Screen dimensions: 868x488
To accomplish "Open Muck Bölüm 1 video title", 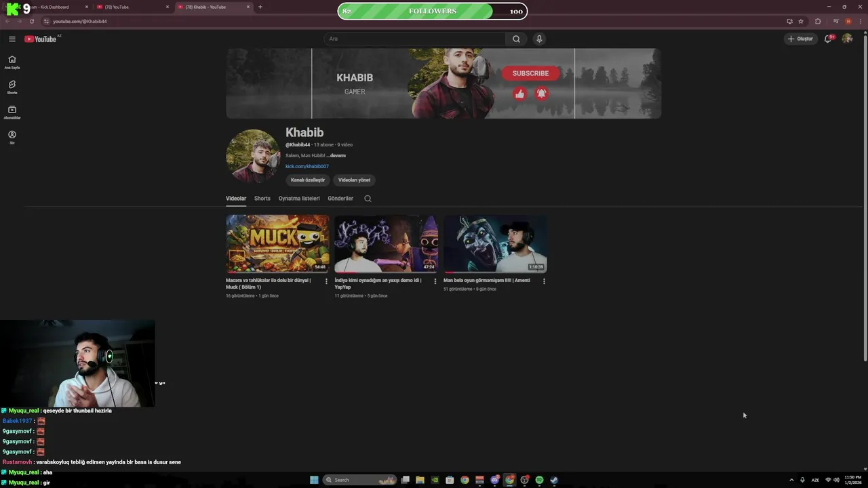I will click(269, 283).
